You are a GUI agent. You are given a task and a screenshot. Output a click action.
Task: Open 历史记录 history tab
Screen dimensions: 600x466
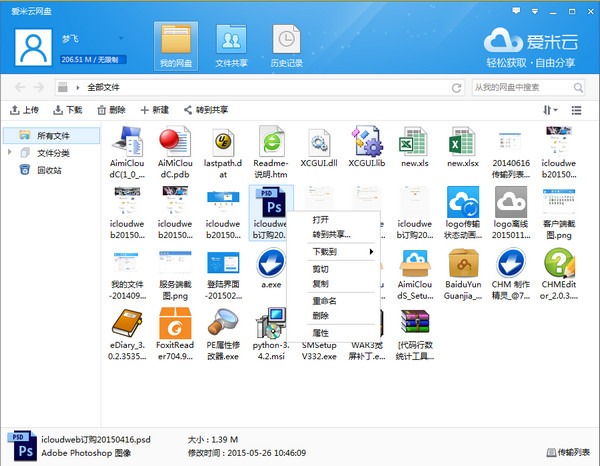coord(286,47)
